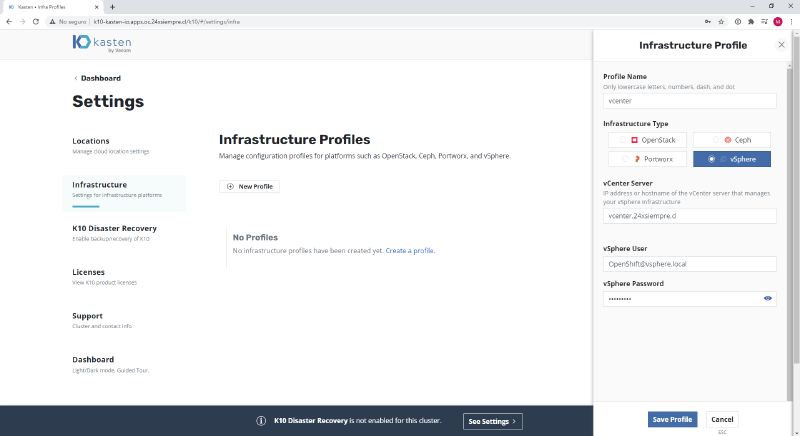Viewport: 800px width, 436px height.
Task: Click the chevron in See Settings button
Action: [x=514, y=421]
